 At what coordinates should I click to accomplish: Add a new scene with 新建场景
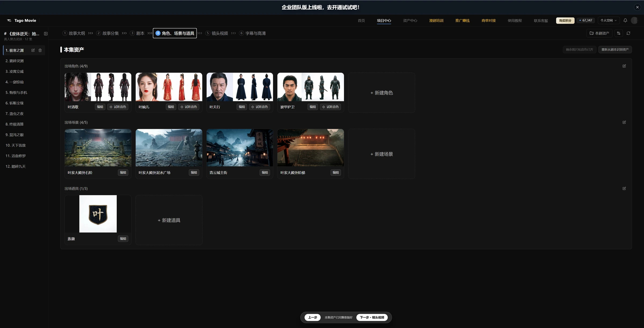click(382, 154)
